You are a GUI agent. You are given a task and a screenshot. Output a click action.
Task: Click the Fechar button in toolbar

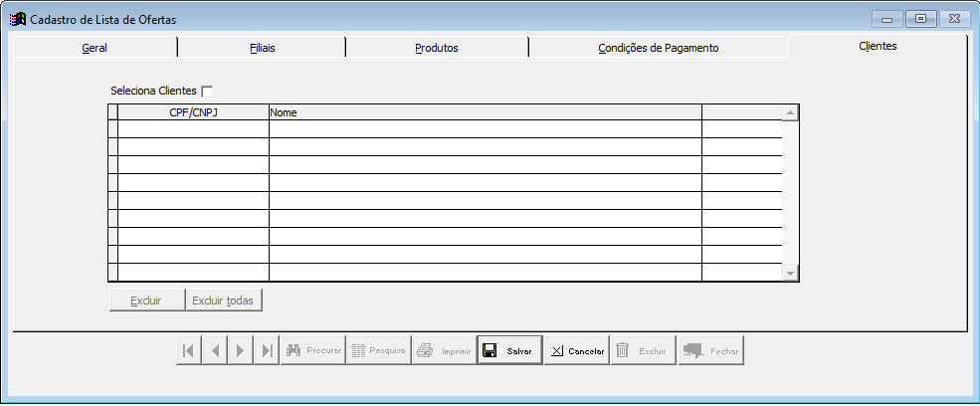coord(710,350)
